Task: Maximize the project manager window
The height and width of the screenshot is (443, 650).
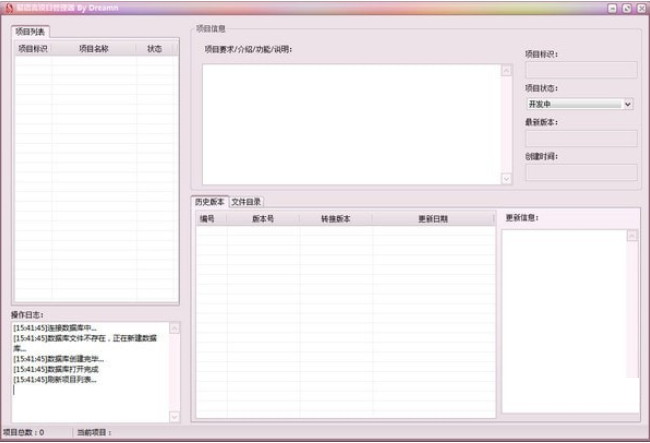Action: (626, 7)
